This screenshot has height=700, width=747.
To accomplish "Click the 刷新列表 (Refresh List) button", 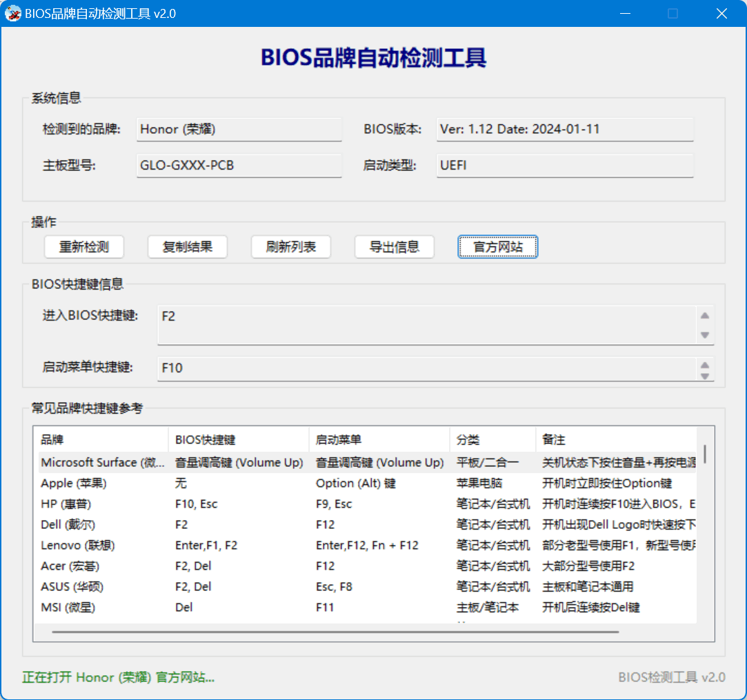I will tap(290, 247).
